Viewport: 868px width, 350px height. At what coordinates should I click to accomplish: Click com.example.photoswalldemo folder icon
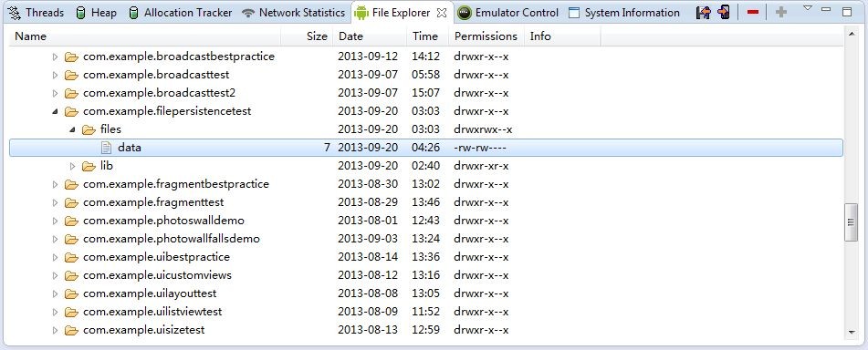71,221
